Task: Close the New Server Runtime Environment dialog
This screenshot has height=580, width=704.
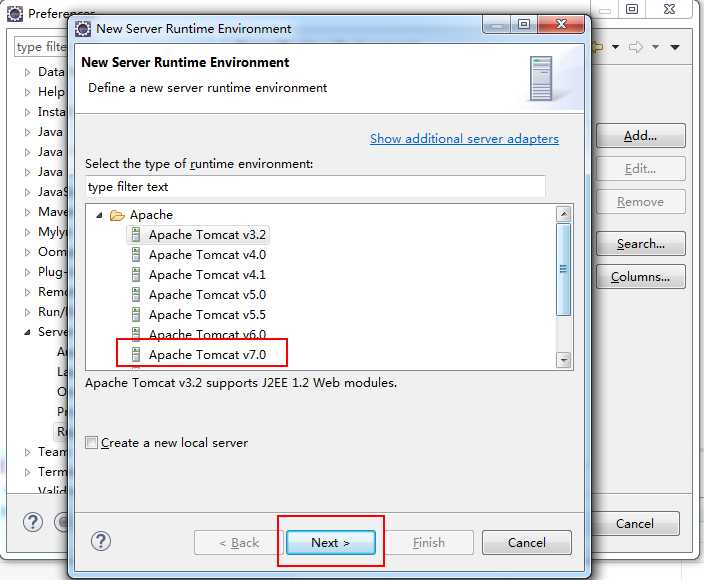Action: [x=561, y=24]
